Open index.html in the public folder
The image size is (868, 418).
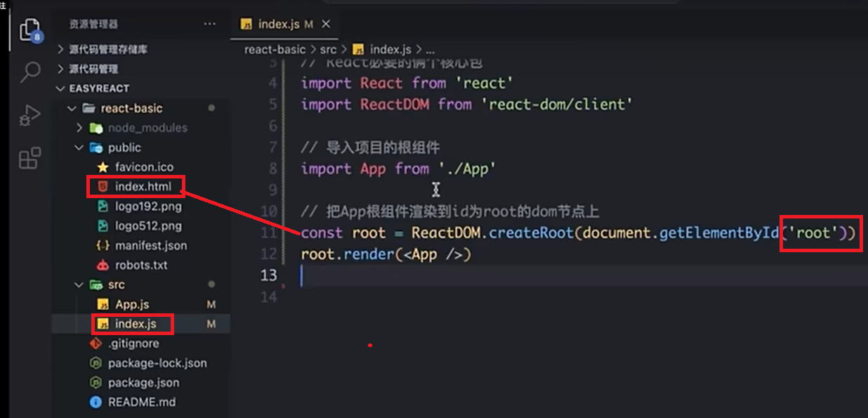click(143, 187)
